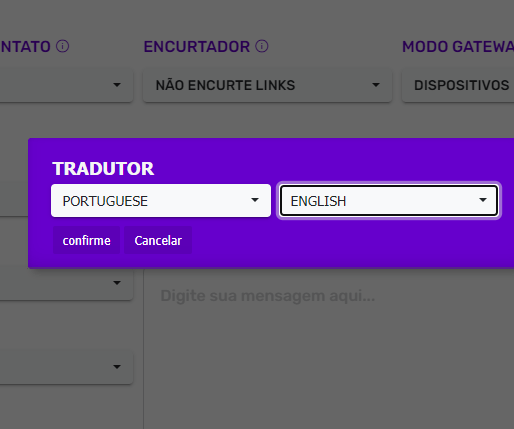Click the MODO GATEWAY heading label
The width and height of the screenshot is (514, 429).
(458, 47)
